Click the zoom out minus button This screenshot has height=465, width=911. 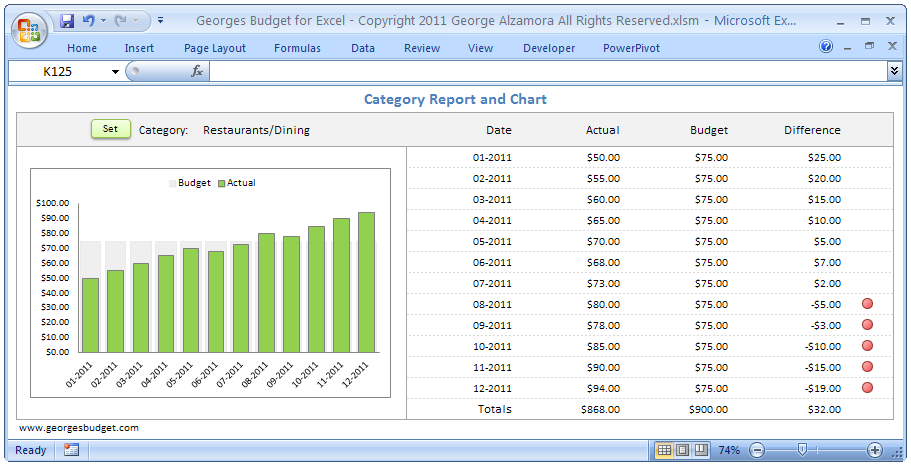click(x=757, y=450)
